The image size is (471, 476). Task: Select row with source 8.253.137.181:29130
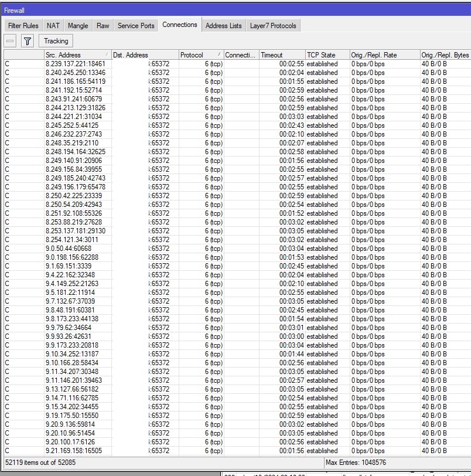tap(237, 231)
